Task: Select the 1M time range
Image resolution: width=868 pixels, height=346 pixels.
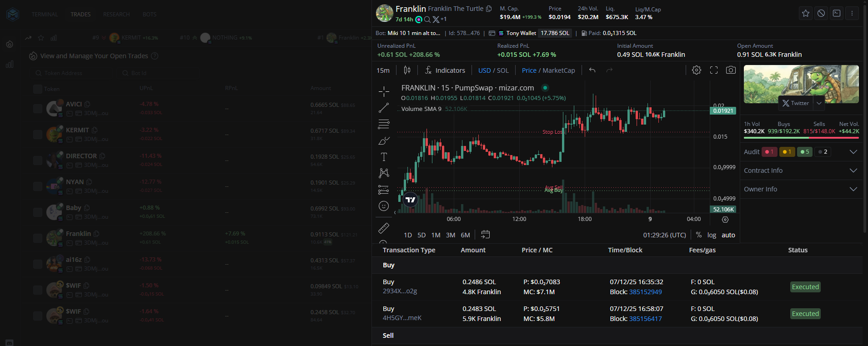Action: 436,235
